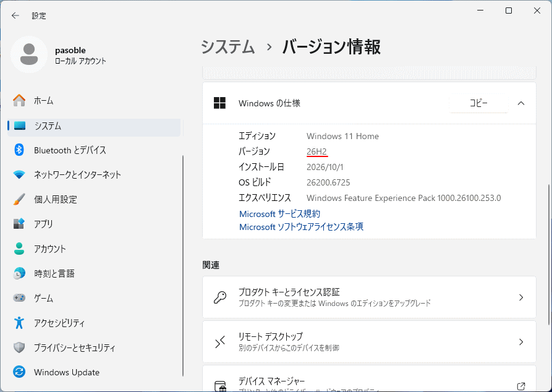Click the 関連 section heading
Viewport: 552px width, 392px height.
211,265
